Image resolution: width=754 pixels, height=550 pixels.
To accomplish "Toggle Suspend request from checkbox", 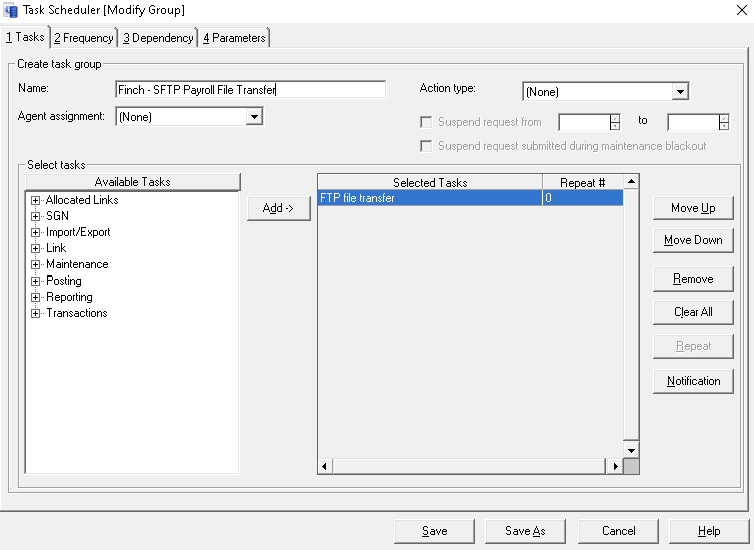I will [426, 122].
